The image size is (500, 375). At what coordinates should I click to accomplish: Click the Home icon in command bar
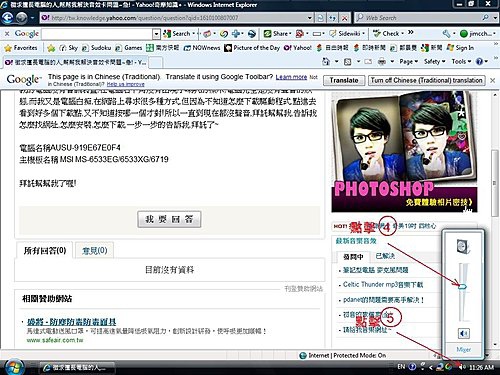point(326,61)
